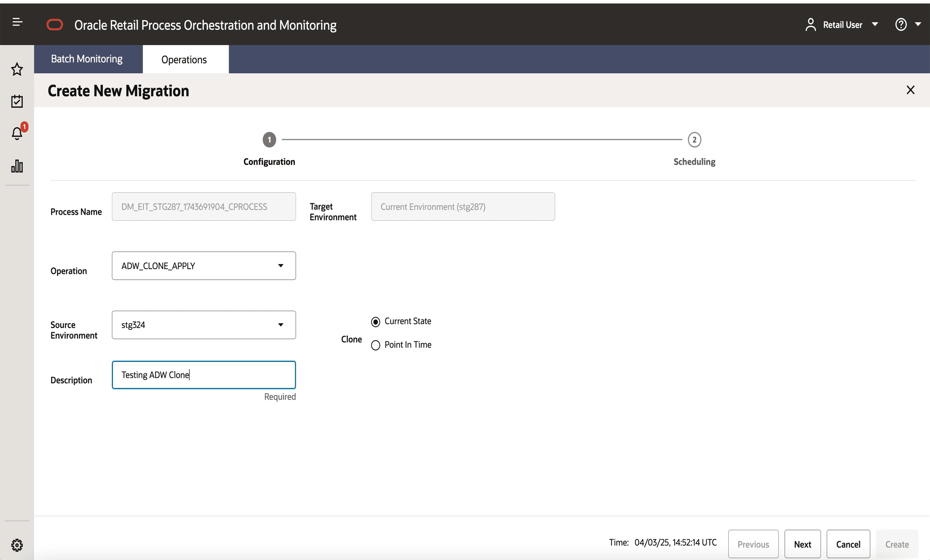Select the Current State radio button

click(x=375, y=322)
